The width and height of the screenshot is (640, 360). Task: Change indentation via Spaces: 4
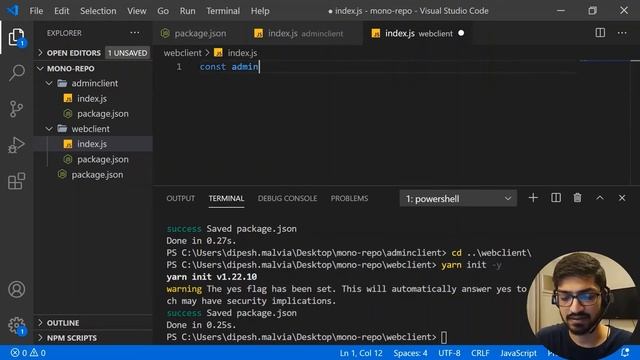coord(410,353)
